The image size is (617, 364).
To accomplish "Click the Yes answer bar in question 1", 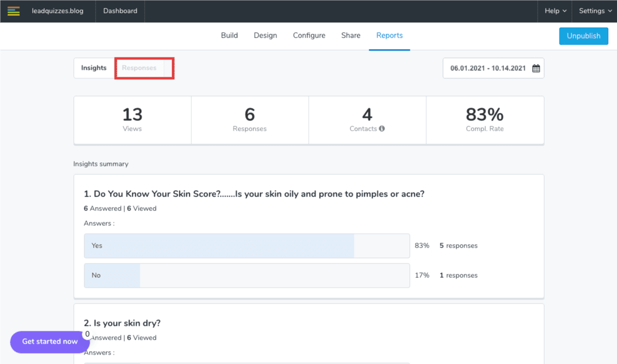I will (x=247, y=246).
